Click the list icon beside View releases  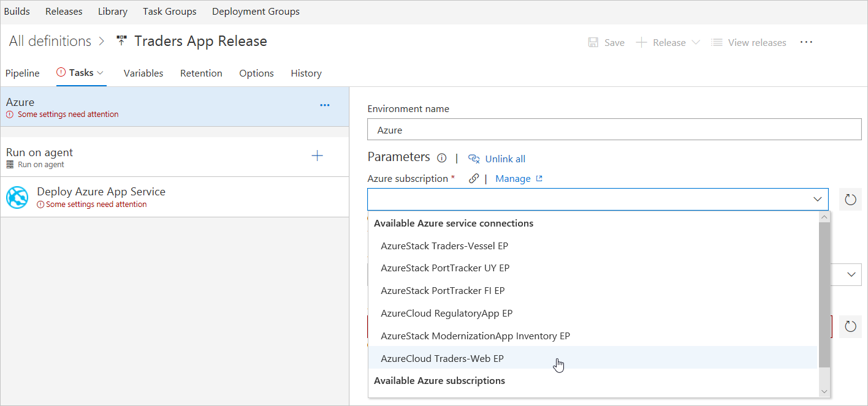[x=717, y=42]
